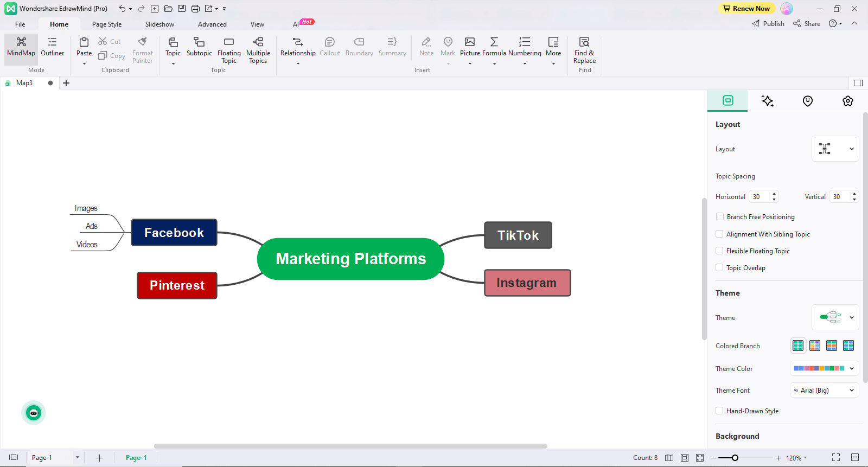868x467 pixels.
Task: Switch to the Slideshow tab
Action: pyautogui.click(x=159, y=24)
